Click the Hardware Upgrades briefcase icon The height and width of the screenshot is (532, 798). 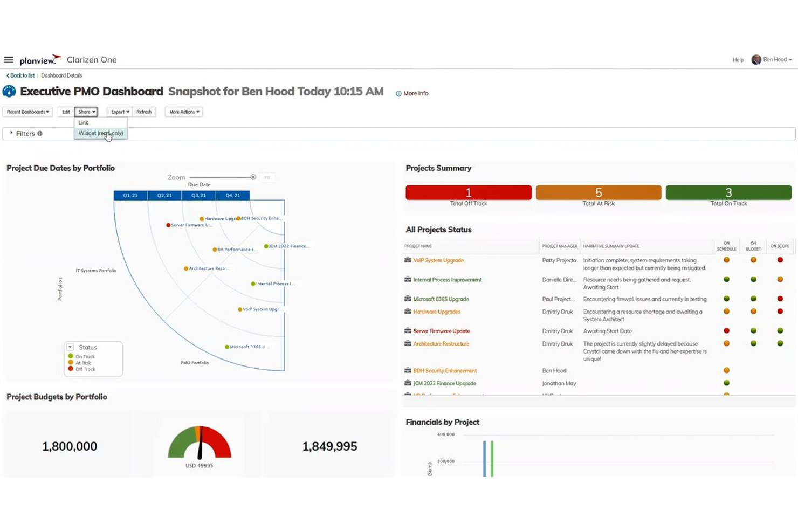tap(408, 312)
